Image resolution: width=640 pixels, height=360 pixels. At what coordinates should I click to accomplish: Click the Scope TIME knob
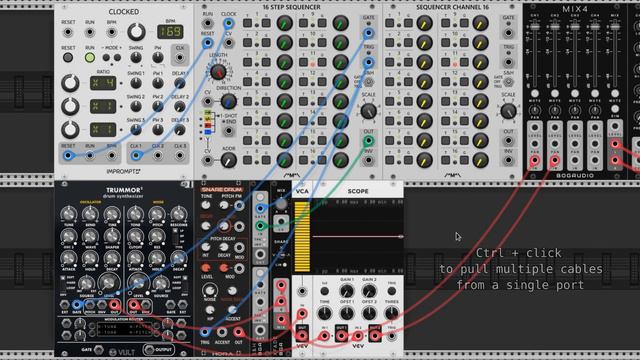pos(324,313)
